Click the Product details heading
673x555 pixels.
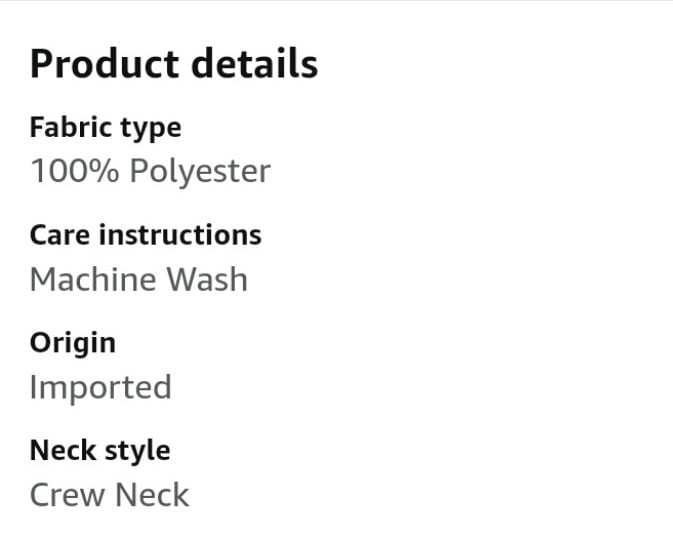[x=174, y=64]
